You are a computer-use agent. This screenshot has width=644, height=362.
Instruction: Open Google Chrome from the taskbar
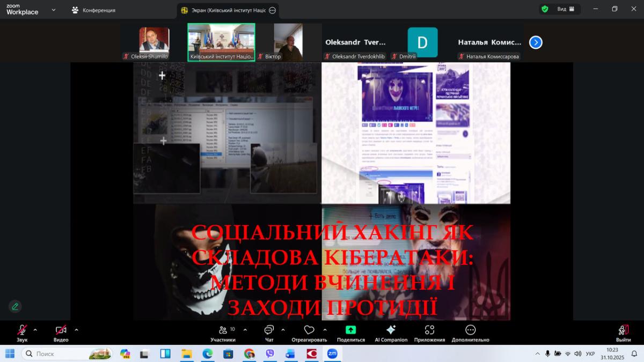point(249,353)
